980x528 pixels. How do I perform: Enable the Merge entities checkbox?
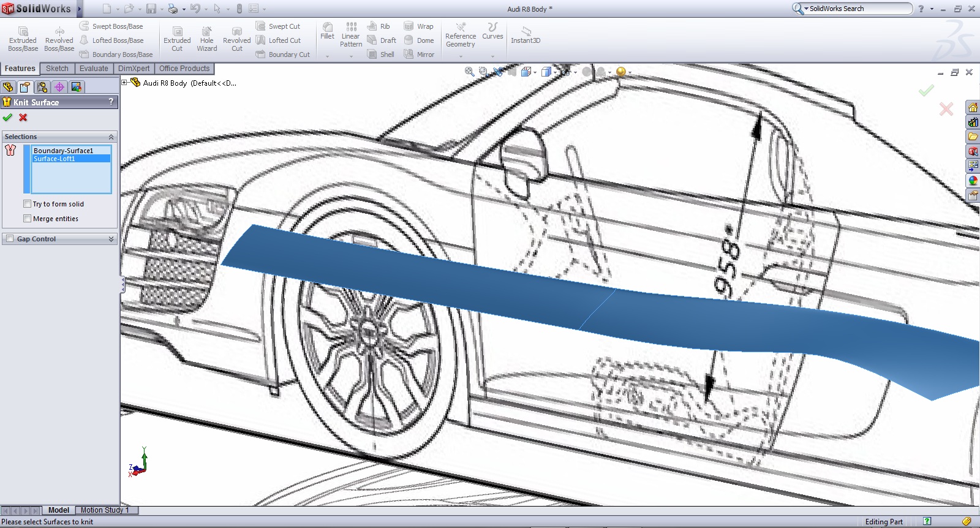click(x=27, y=219)
